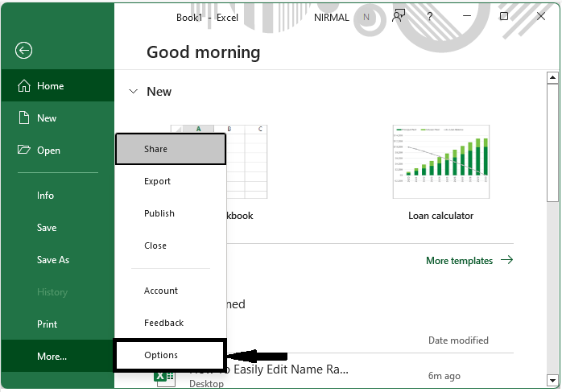Select New in the sidebar
Viewport: 562px width, 392px height.
click(58, 118)
